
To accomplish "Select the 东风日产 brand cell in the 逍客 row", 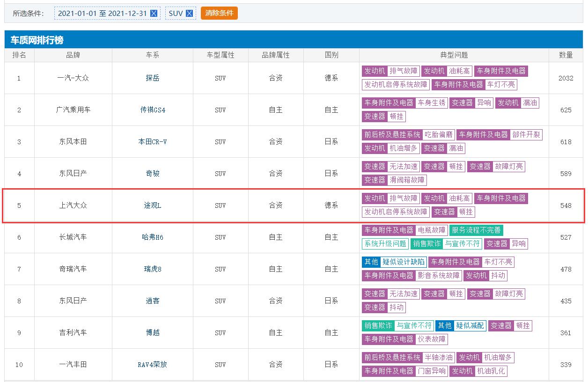I will click(73, 301).
